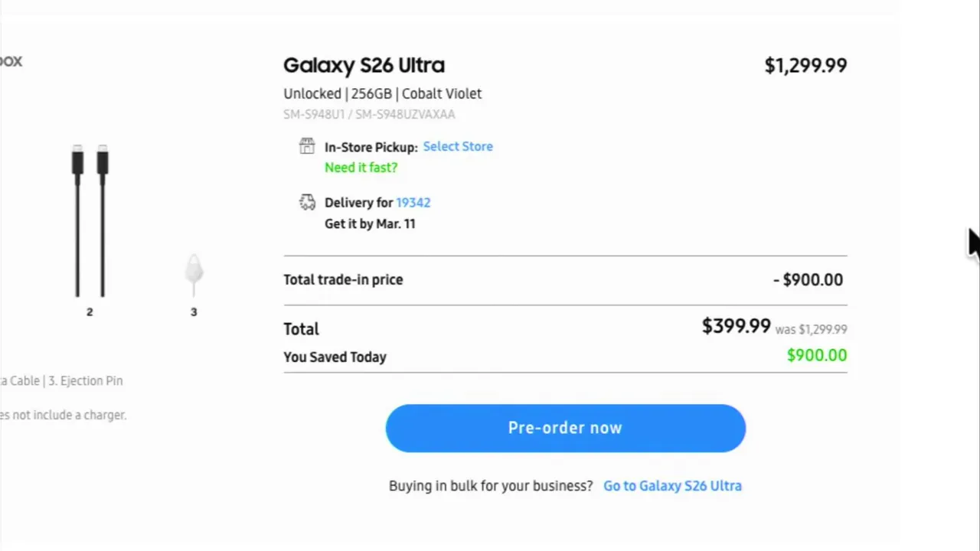Change the delivery ZIP code 19342
This screenshot has width=980, height=551.
(413, 203)
